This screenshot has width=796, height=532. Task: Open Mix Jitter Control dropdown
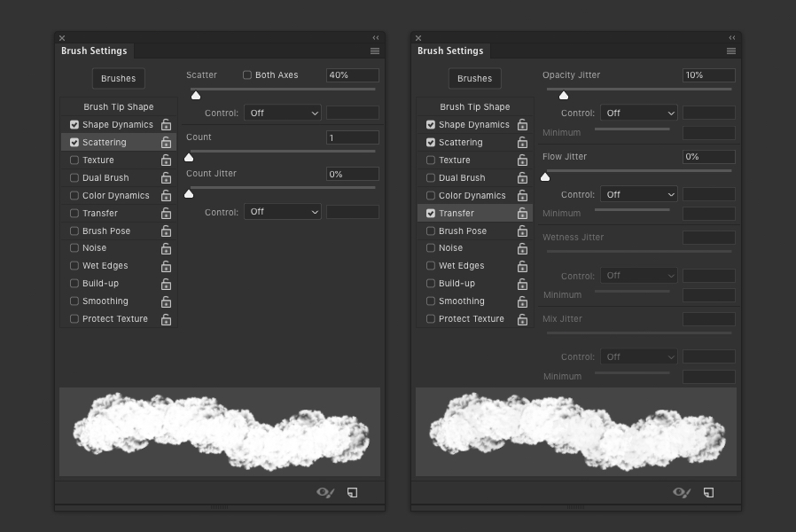pyautogui.click(x=639, y=356)
